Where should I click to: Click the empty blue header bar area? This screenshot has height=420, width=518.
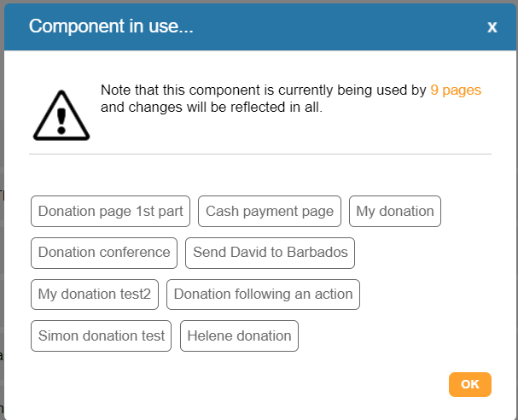(341, 26)
